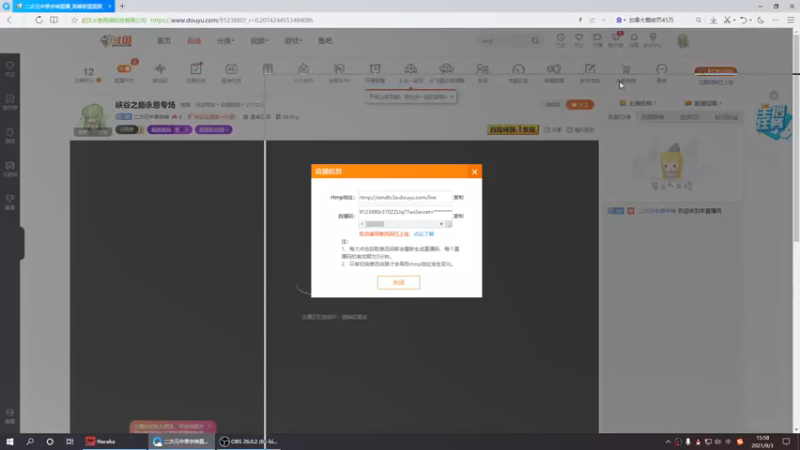This screenshot has height=450, width=800.
Task: Open the speedometer gauge toolbar icon
Action: click(518, 69)
